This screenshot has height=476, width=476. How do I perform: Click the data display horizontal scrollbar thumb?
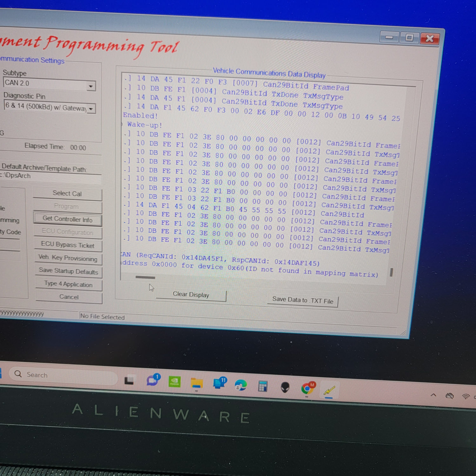click(145, 277)
